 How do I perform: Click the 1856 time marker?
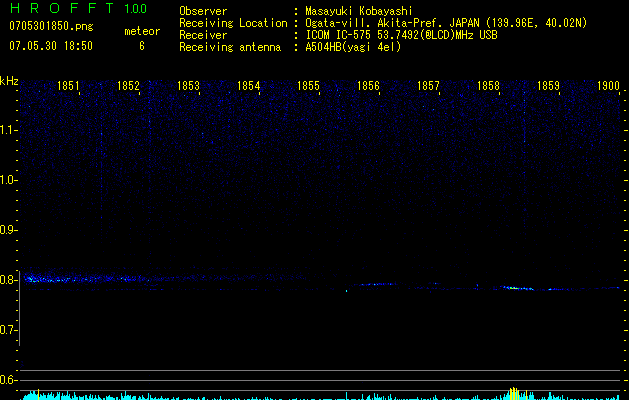pyautogui.click(x=368, y=86)
